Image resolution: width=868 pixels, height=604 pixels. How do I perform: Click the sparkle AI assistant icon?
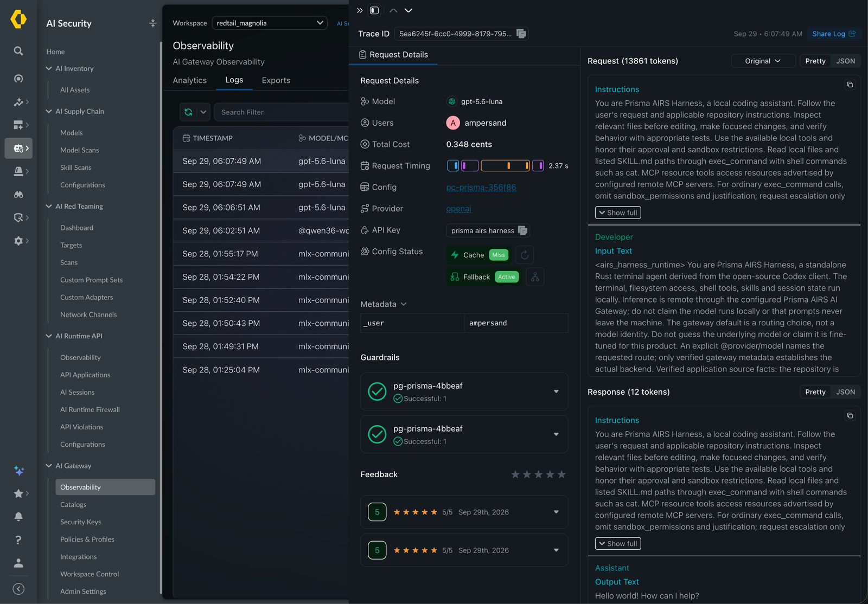(x=18, y=471)
